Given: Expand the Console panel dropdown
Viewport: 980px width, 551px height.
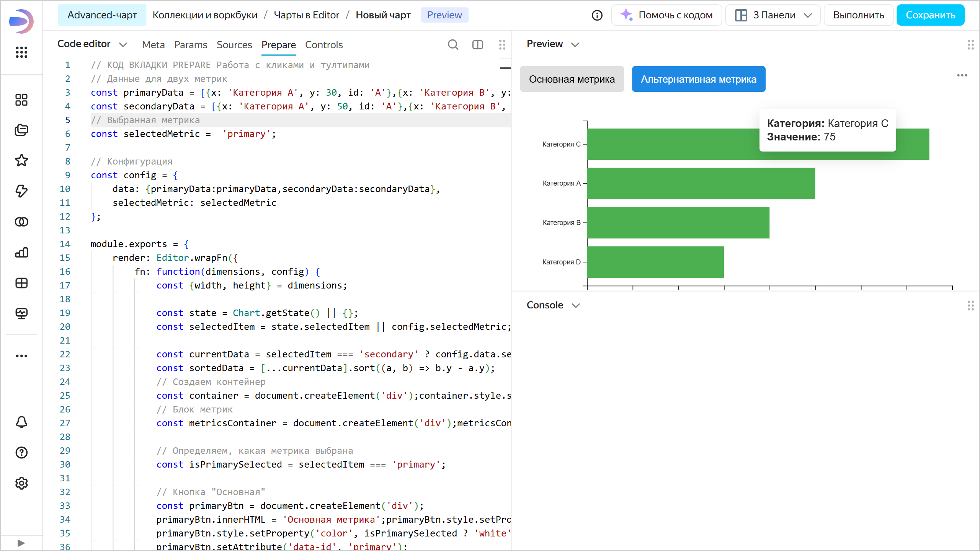Looking at the screenshot, I should 576,305.
